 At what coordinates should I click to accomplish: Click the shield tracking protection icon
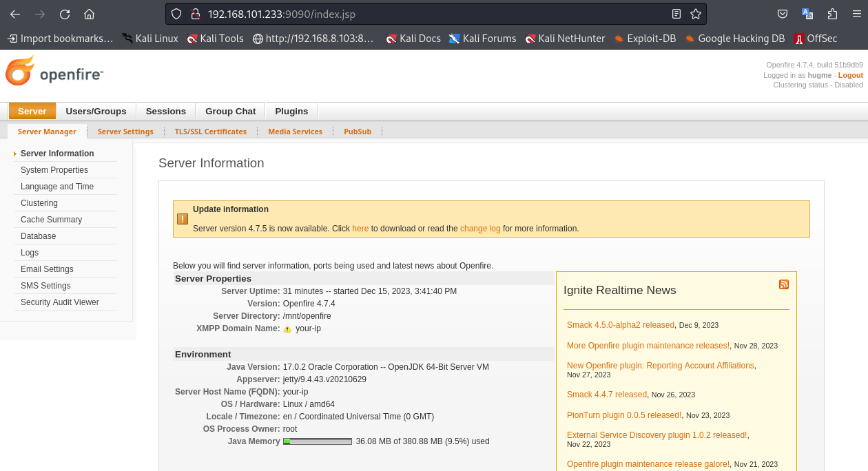[x=176, y=14]
